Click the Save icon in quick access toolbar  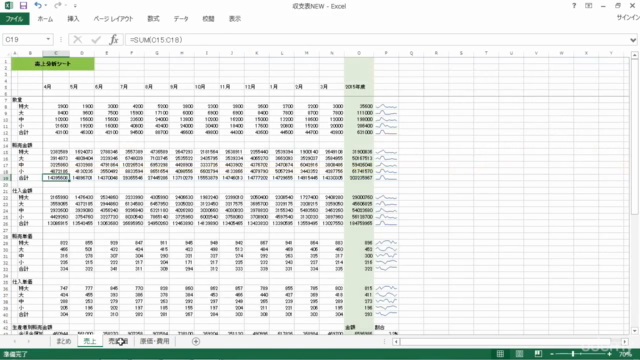pyautogui.click(x=23, y=5)
